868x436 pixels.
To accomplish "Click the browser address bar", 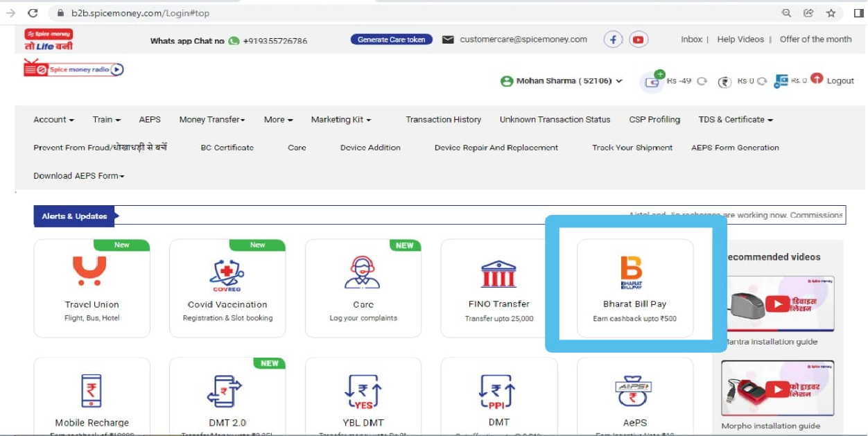I will (x=416, y=12).
